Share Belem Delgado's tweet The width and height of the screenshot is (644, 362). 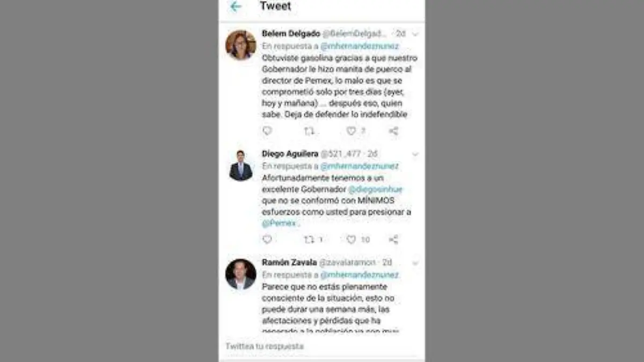pos(393,131)
